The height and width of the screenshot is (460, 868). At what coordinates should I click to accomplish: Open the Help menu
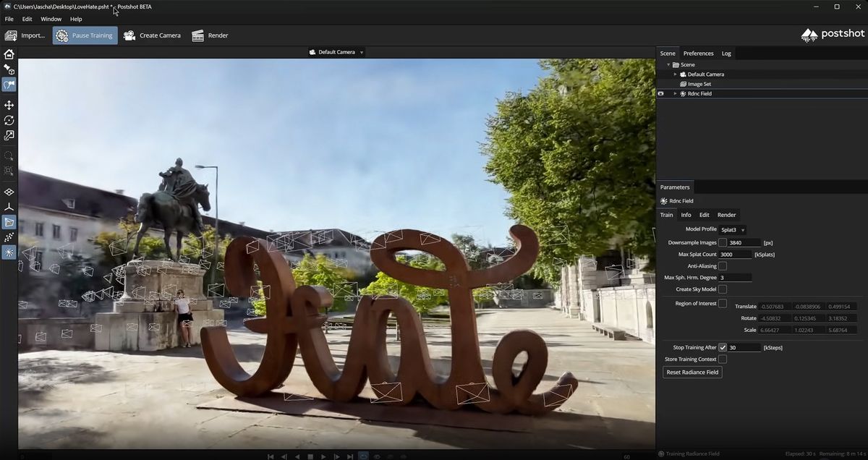pyautogui.click(x=76, y=19)
